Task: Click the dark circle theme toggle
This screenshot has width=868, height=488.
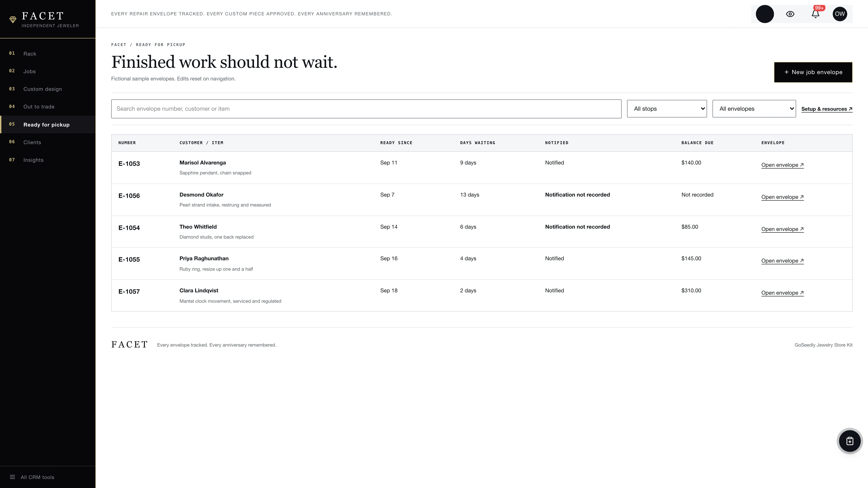Action: pos(765,14)
